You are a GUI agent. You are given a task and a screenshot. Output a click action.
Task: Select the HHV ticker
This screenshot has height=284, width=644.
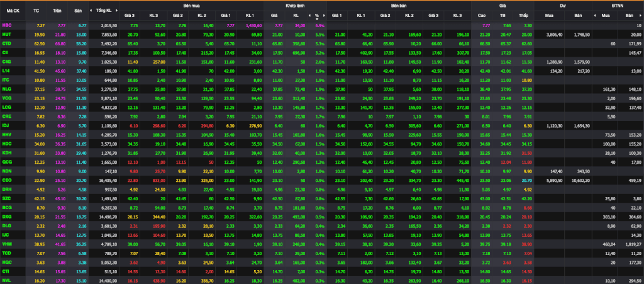[x=6, y=134]
